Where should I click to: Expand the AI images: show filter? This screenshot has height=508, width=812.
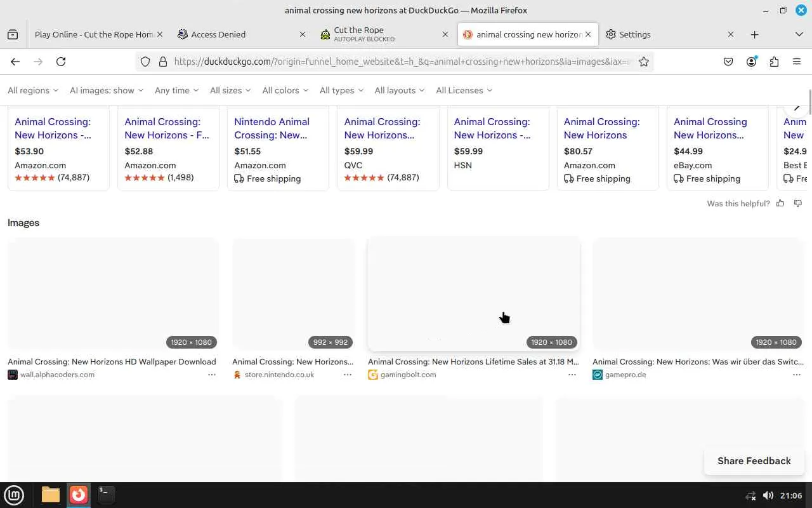107,90
